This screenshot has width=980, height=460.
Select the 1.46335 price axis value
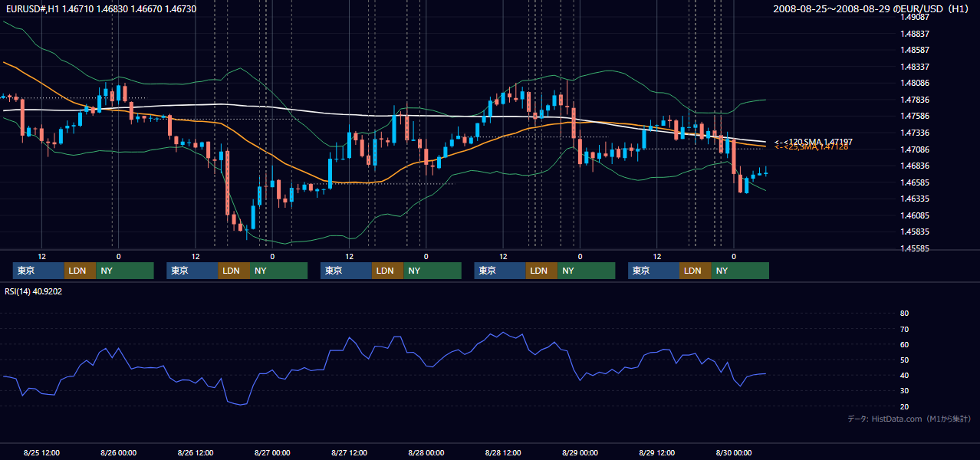pos(916,199)
